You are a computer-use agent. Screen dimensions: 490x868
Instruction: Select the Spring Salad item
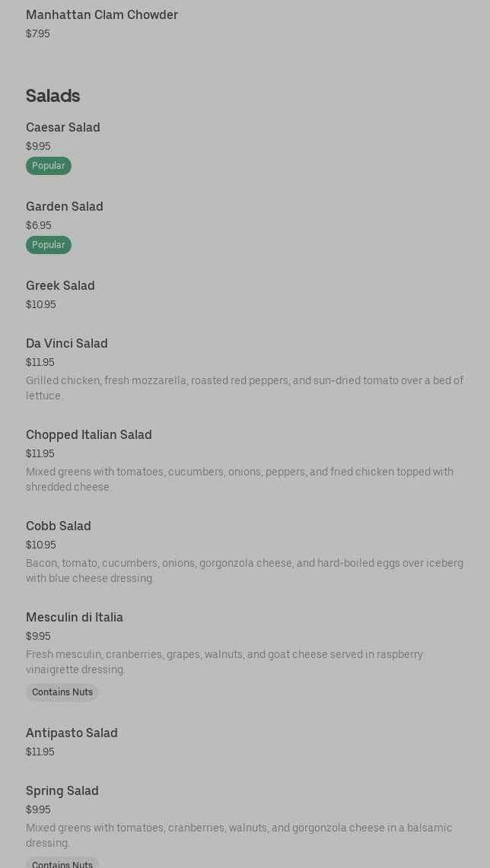click(x=62, y=791)
